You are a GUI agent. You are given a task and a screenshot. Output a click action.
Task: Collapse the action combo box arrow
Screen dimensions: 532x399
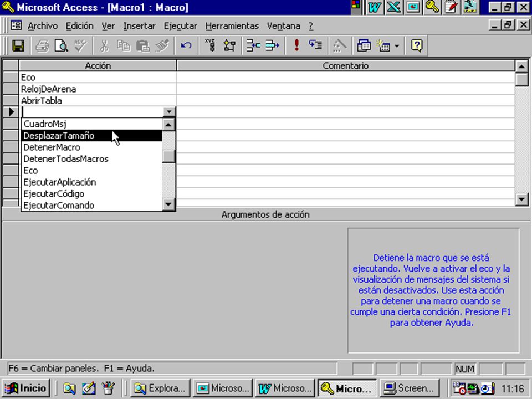point(169,111)
